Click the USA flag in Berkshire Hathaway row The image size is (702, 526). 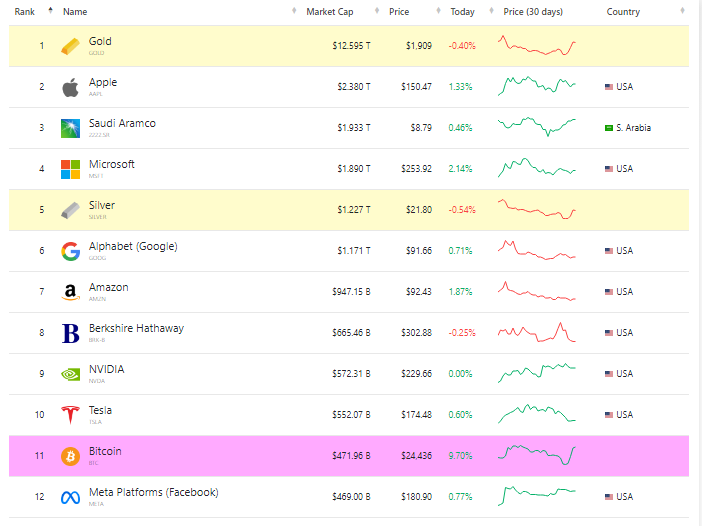[609, 333]
